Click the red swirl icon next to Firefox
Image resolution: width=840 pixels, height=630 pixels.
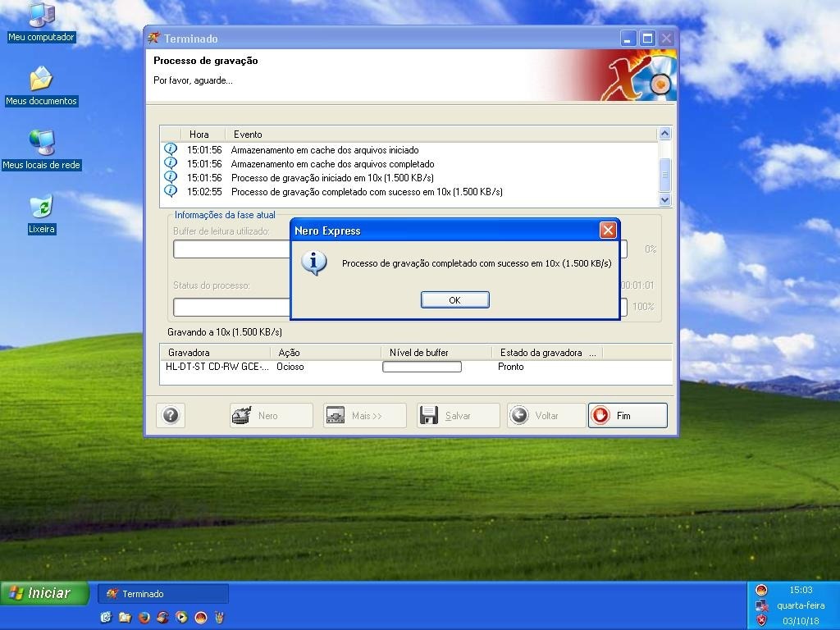point(163,617)
